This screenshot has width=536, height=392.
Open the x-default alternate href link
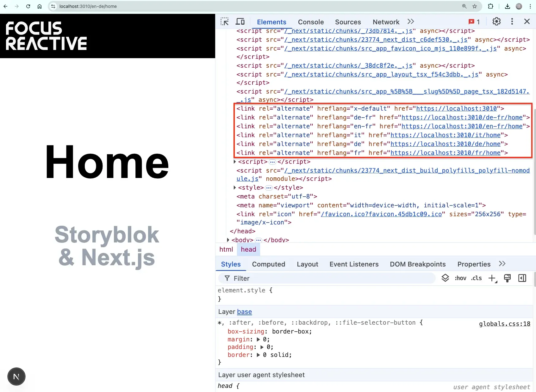456,108
